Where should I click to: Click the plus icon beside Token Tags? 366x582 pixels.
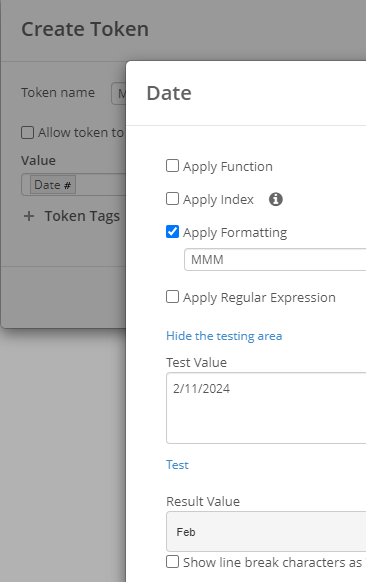29,216
